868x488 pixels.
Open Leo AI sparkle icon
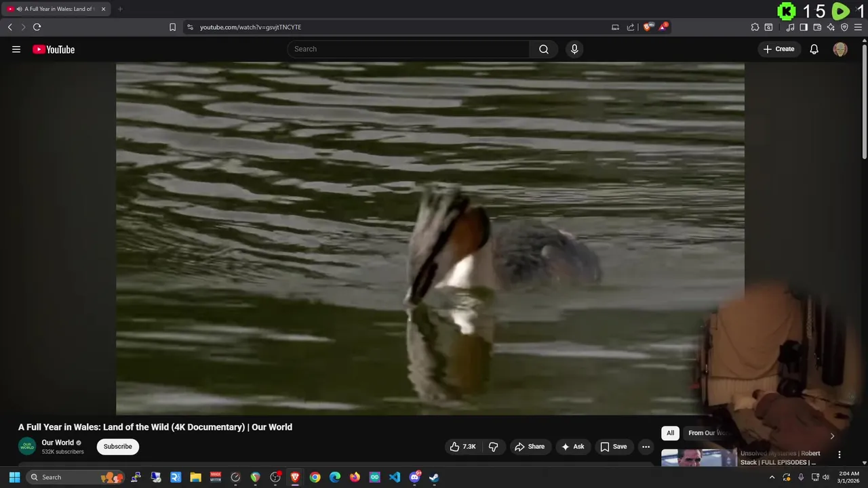(x=831, y=27)
